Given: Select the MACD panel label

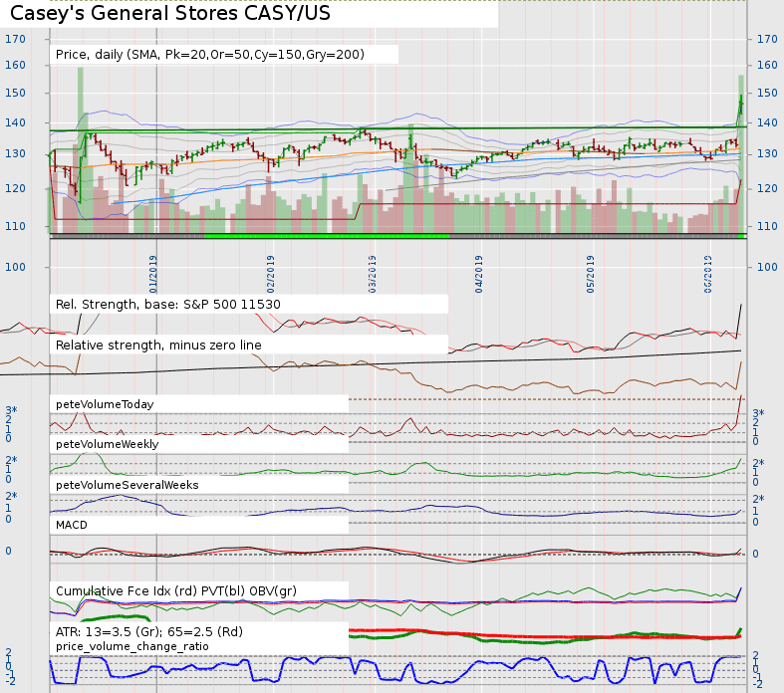Looking at the screenshot, I should coord(72,524).
